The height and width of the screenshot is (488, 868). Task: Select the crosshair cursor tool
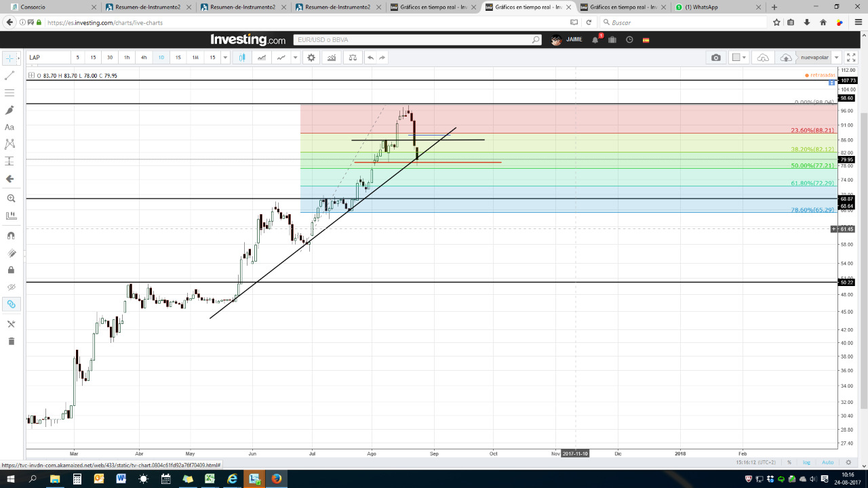tap(9, 58)
